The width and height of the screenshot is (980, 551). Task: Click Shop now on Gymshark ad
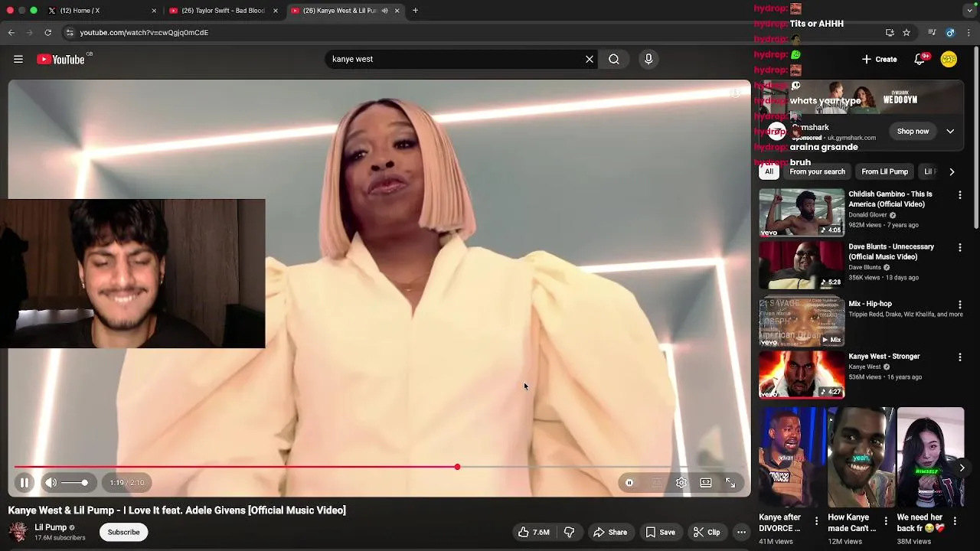(x=913, y=131)
